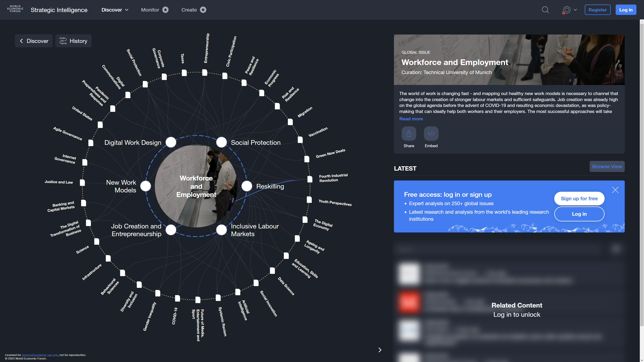Click the Read more link
Viewport: 644px width, 362px height.
coord(411,119)
